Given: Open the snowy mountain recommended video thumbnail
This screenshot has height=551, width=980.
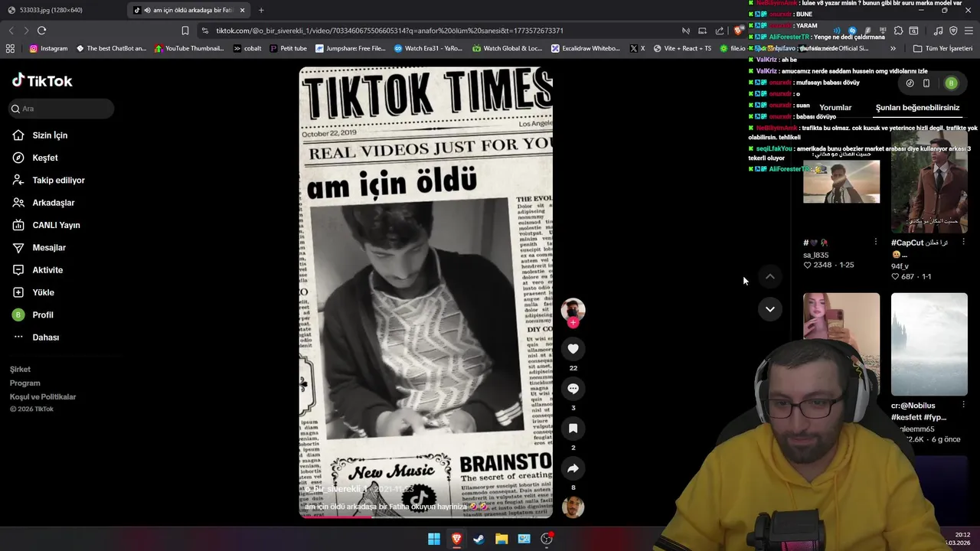Looking at the screenshot, I should [x=929, y=344].
